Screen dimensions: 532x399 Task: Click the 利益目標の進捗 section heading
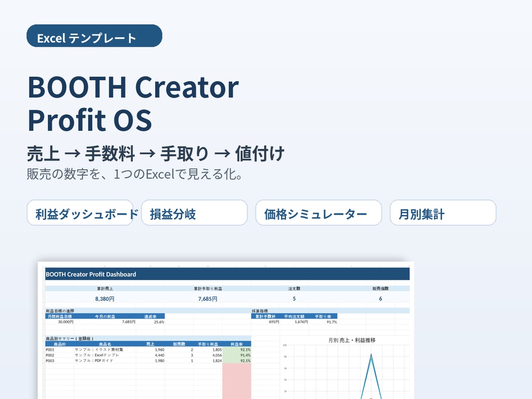click(x=60, y=311)
